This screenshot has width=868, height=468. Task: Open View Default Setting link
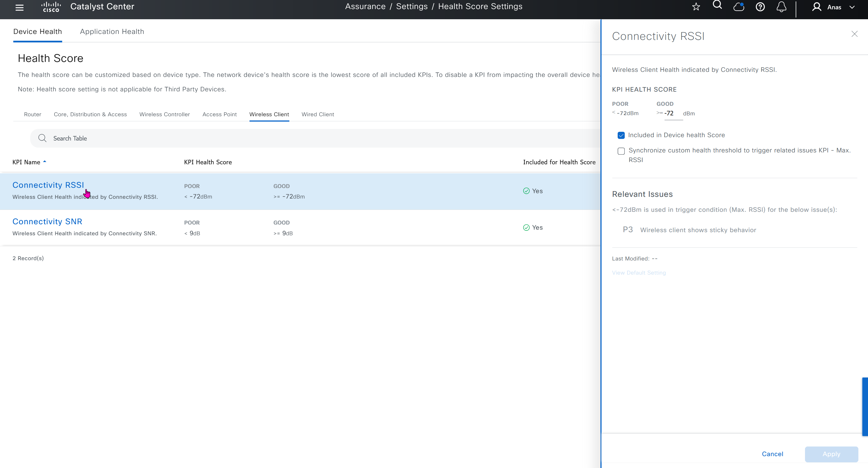click(639, 272)
